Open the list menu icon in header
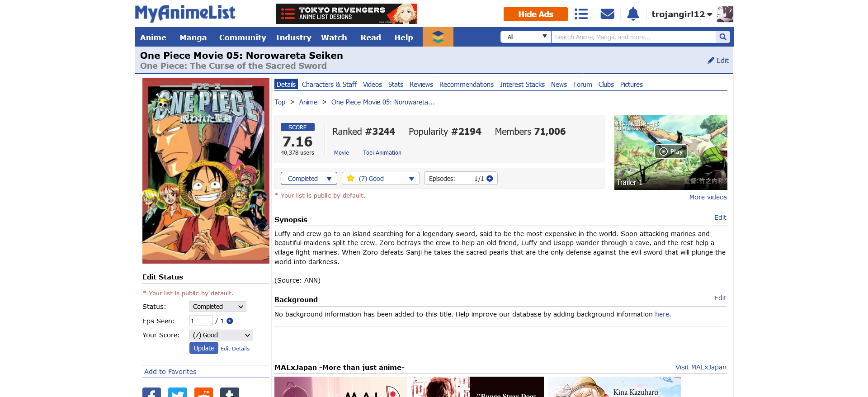Image resolution: width=868 pixels, height=397 pixels. [x=581, y=14]
